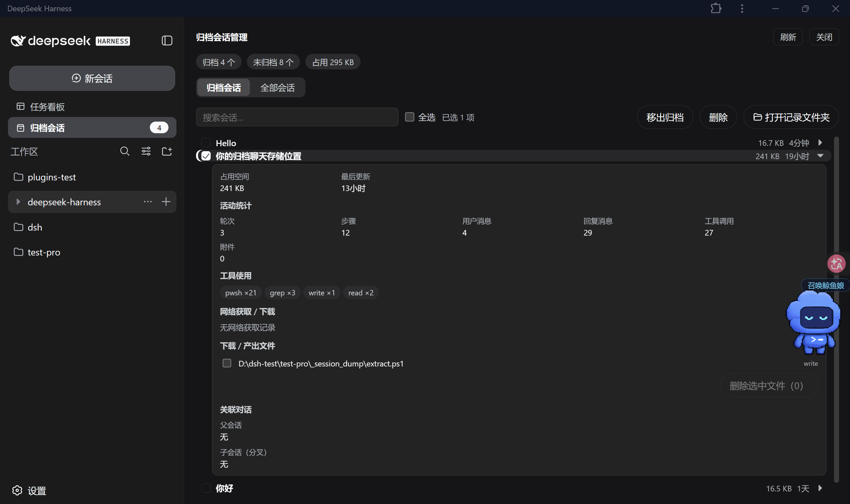Click the 归档 4 个 stat chip
The height and width of the screenshot is (504, 850).
(x=219, y=62)
